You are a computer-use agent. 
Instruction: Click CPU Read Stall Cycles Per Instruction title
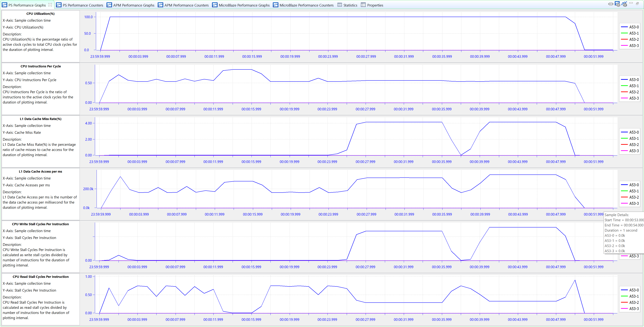click(41, 277)
